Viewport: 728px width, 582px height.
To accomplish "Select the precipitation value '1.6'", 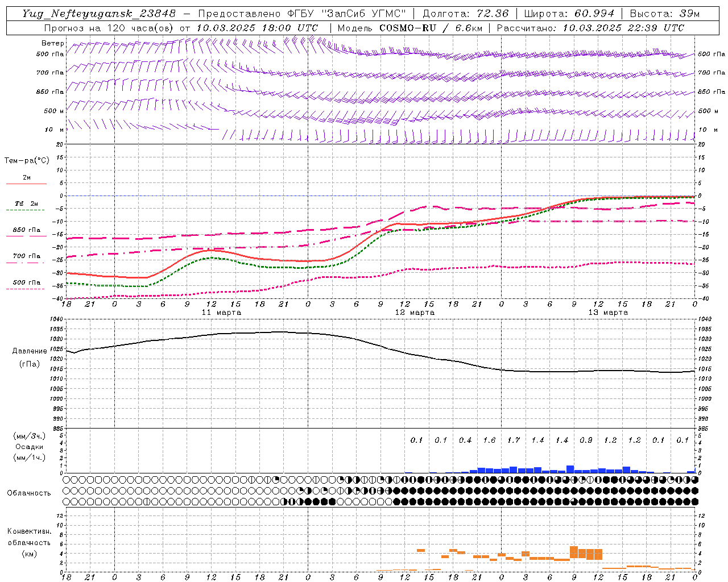I will tap(489, 440).
